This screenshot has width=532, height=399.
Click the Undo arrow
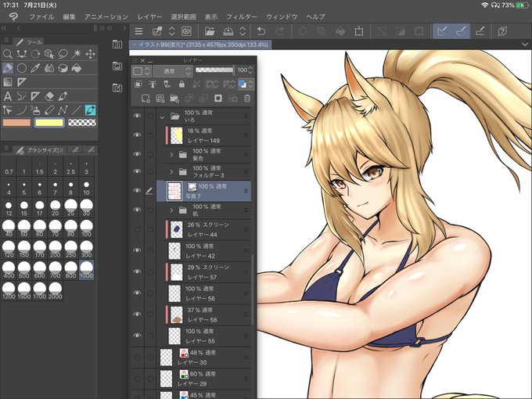261,31
